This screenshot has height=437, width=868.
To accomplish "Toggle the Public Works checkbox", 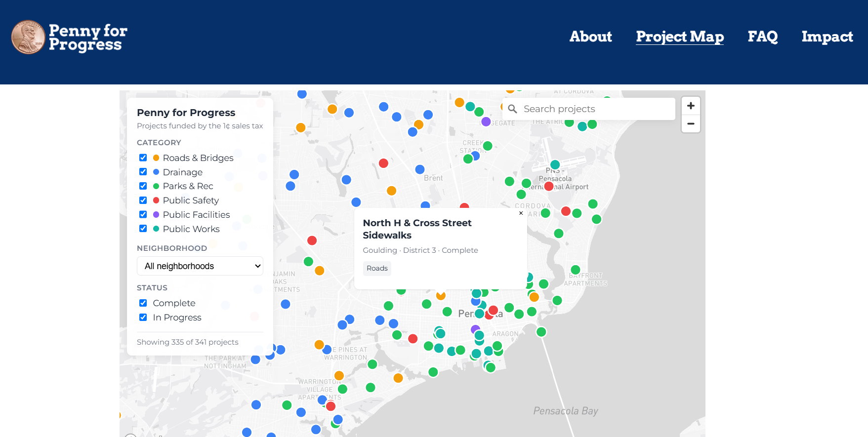I will [x=143, y=229].
